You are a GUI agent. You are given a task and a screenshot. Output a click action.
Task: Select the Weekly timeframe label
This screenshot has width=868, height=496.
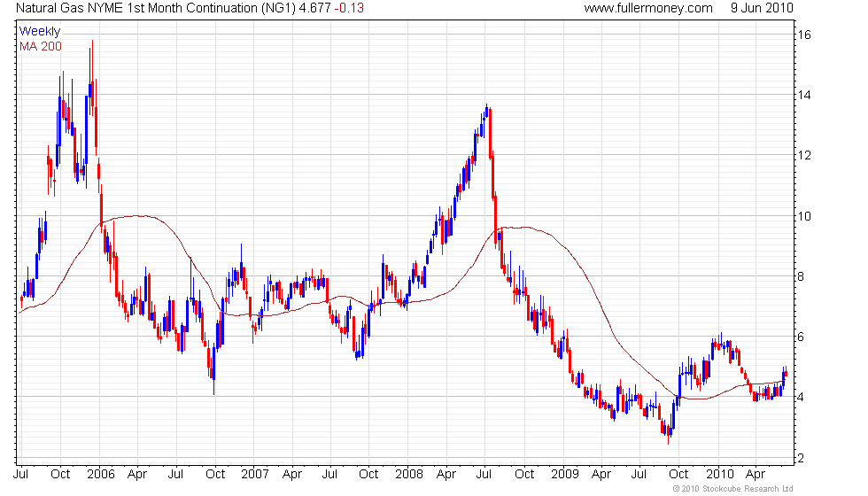coord(40,31)
